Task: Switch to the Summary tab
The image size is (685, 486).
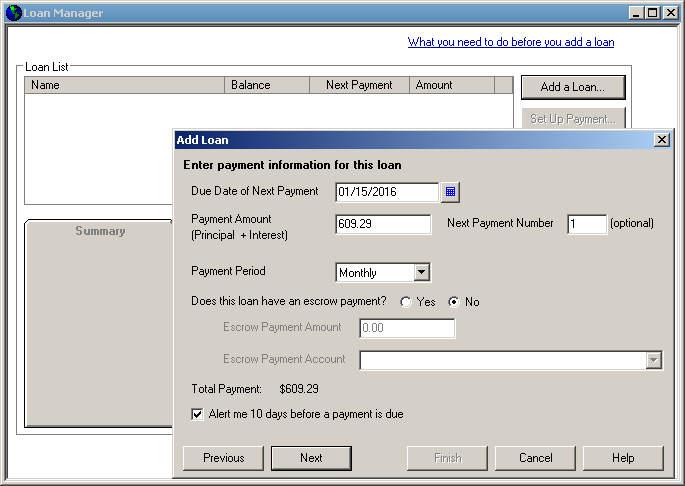Action: pos(100,231)
